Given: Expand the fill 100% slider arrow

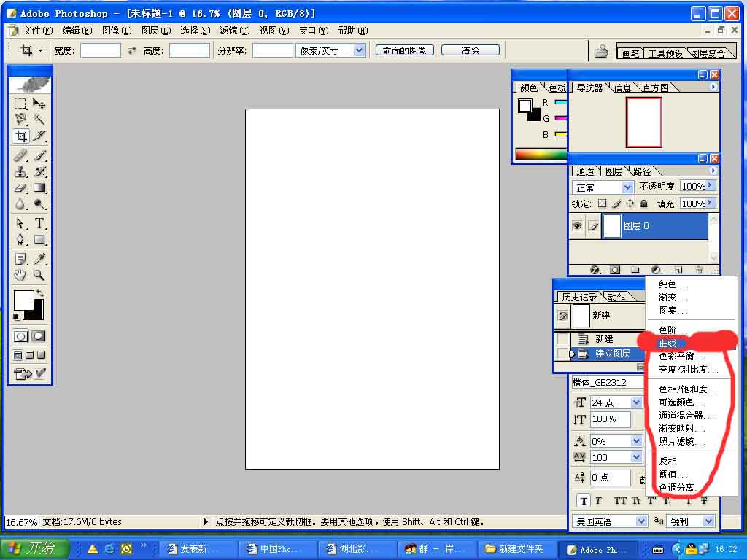Looking at the screenshot, I should [x=711, y=203].
